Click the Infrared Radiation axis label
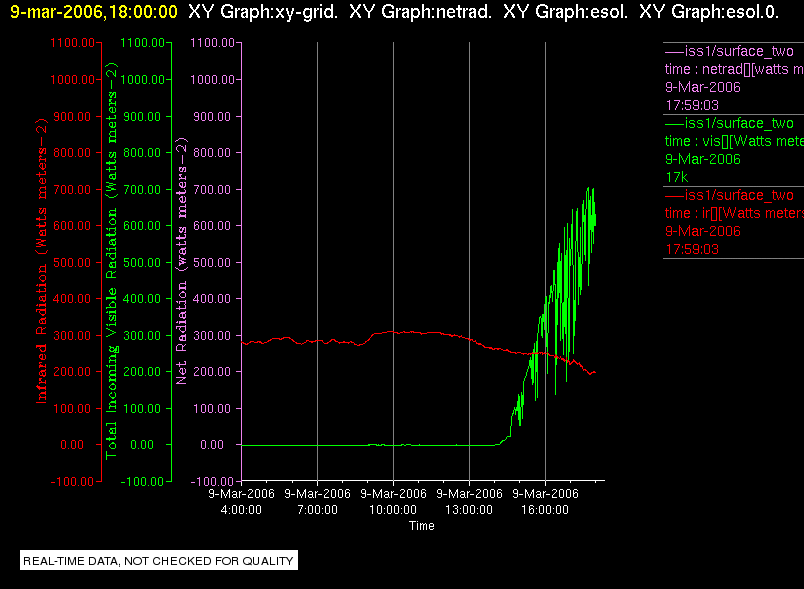 pos(41,261)
